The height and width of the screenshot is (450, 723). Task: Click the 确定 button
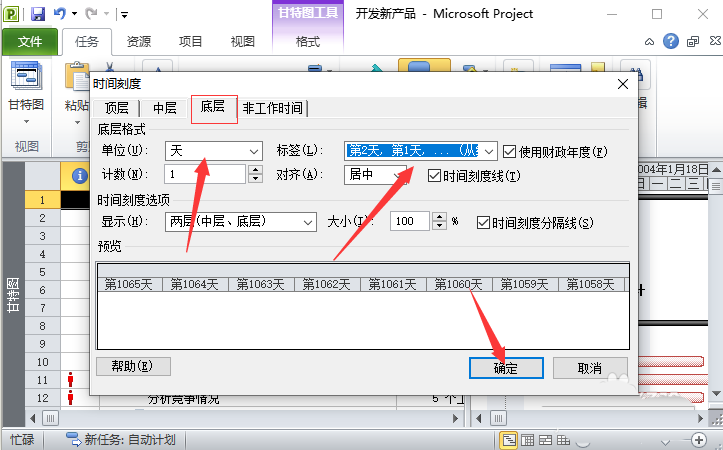(x=506, y=368)
